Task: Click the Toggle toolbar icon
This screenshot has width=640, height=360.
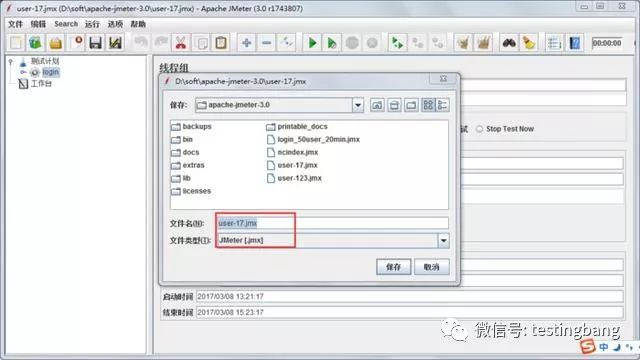Action: pos(287,42)
